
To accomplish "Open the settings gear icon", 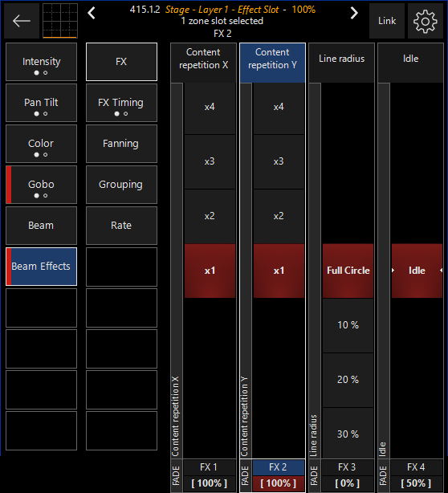I will (x=425, y=21).
